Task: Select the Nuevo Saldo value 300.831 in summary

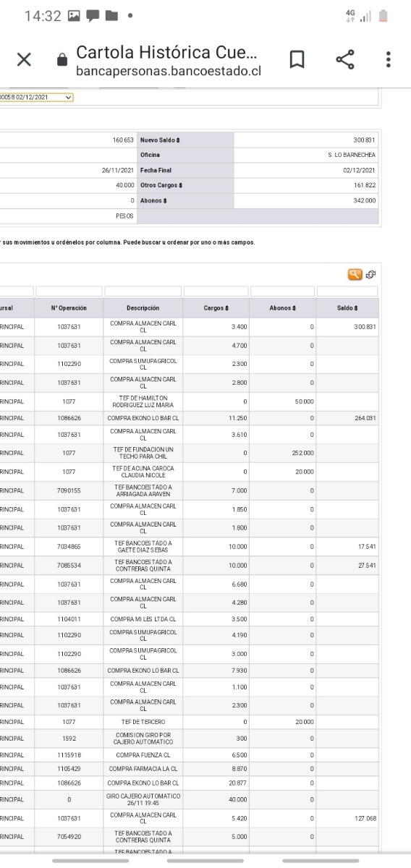Action: 365,140
